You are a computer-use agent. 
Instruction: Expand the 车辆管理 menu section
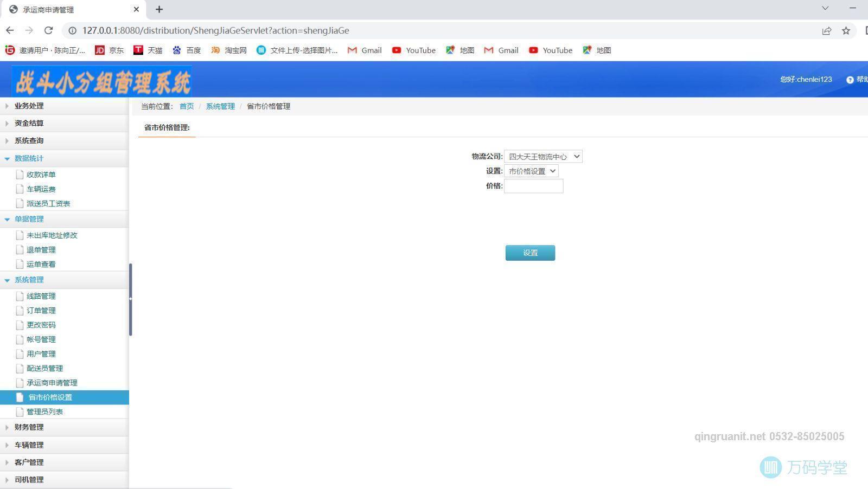(64, 445)
